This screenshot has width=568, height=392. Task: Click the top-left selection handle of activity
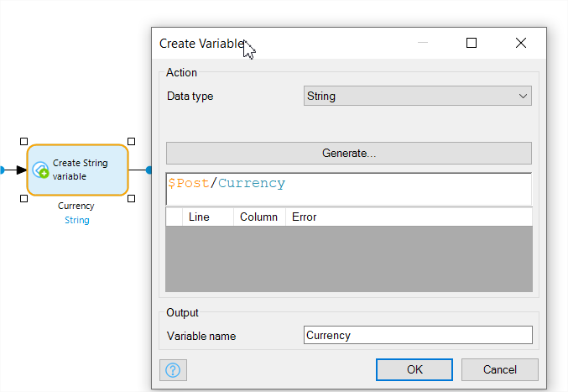point(23,141)
